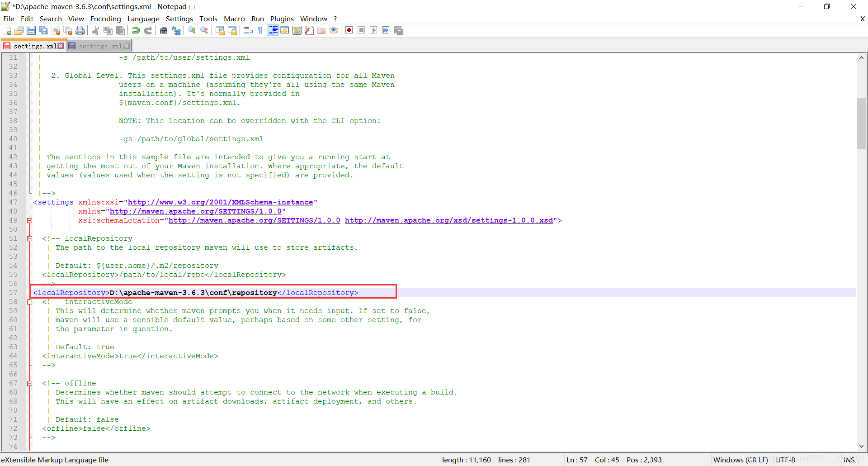Toggle word wrap in editor

(x=248, y=30)
